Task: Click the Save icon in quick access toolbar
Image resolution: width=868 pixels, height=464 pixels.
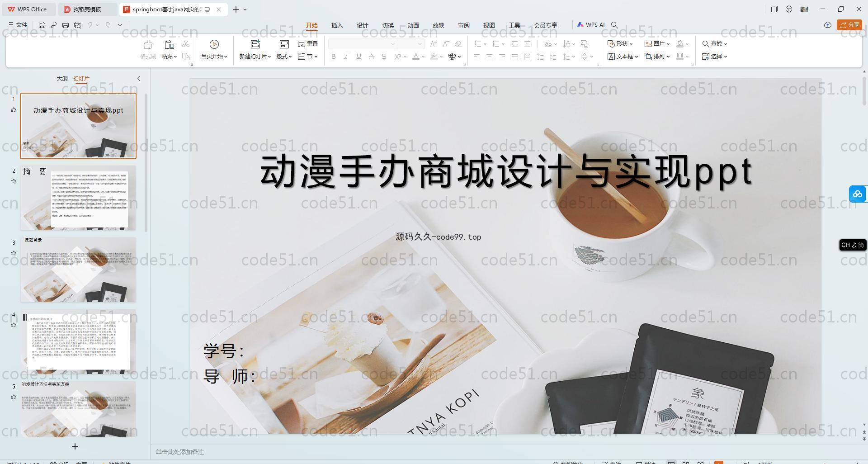Action: (42, 25)
